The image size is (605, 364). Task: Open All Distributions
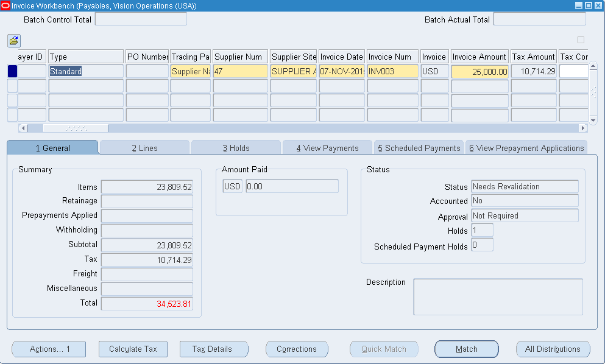pos(553,349)
